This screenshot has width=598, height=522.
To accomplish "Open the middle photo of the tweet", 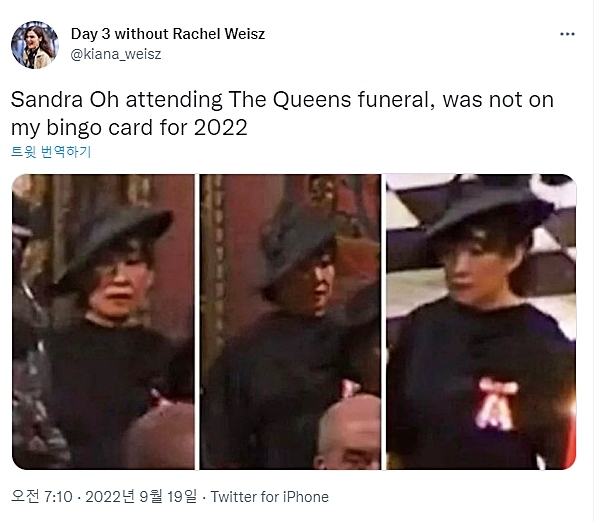I will coord(290,321).
